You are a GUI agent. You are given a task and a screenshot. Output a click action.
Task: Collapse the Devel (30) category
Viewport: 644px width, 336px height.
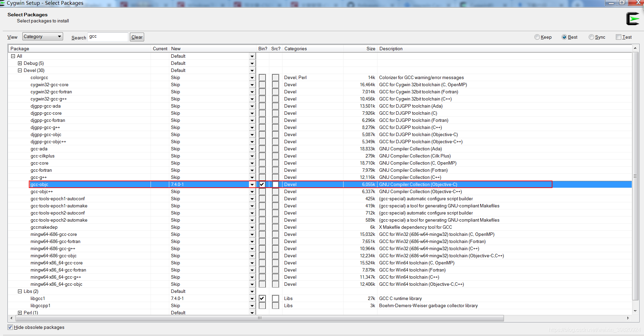20,70
